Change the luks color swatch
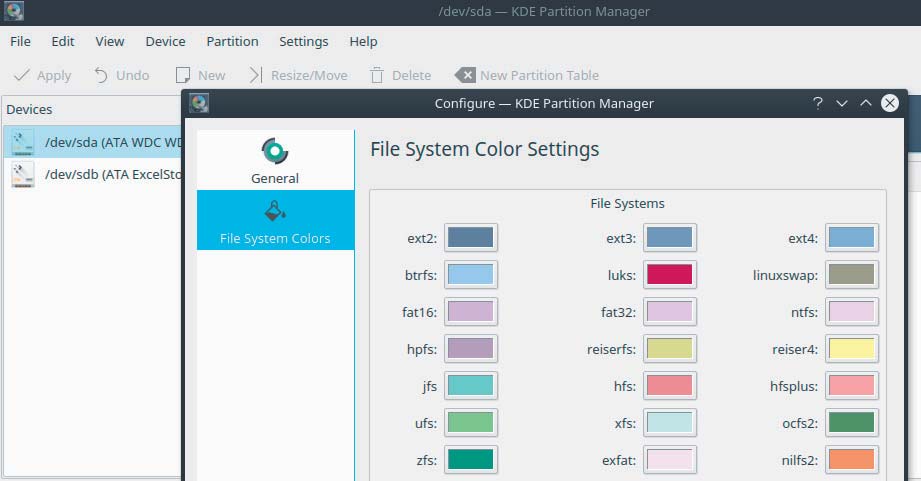Screen dimensions: 921x481 pyautogui.click(x=670, y=274)
